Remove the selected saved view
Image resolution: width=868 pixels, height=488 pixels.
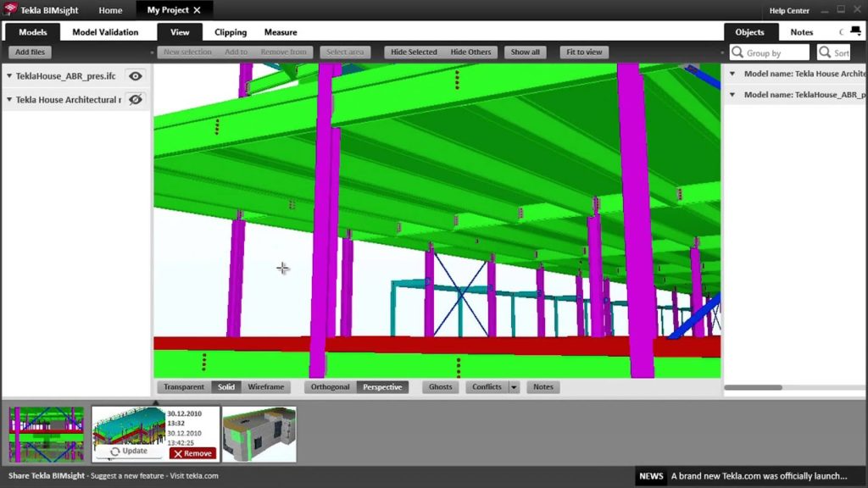tap(192, 453)
